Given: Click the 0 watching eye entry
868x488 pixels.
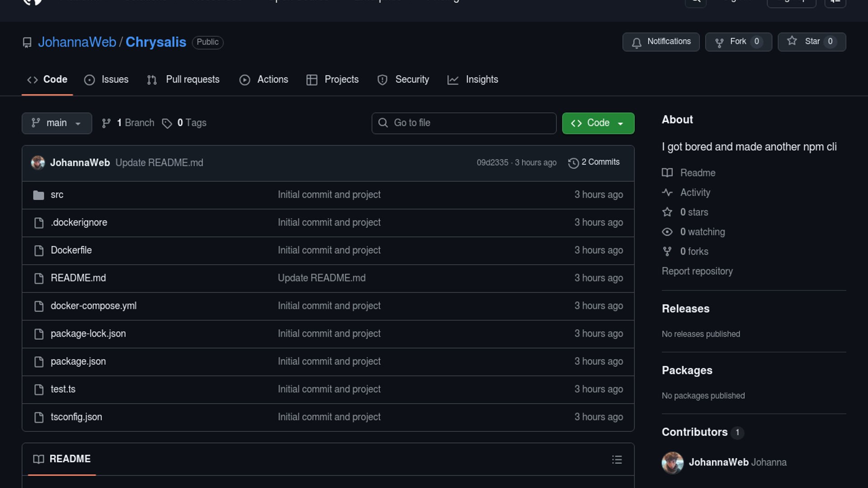Looking at the screenshot, I should pyautogui.click(x=702, y=232).
